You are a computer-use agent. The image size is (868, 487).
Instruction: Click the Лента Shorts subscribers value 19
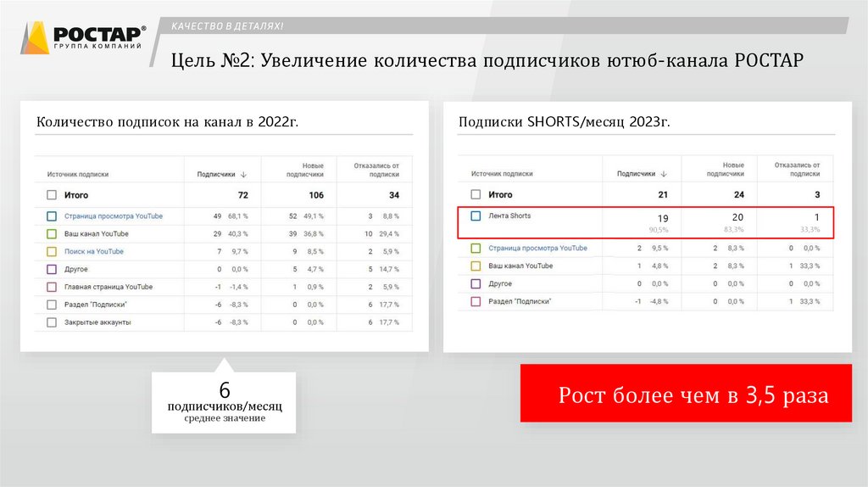(663, 218)
